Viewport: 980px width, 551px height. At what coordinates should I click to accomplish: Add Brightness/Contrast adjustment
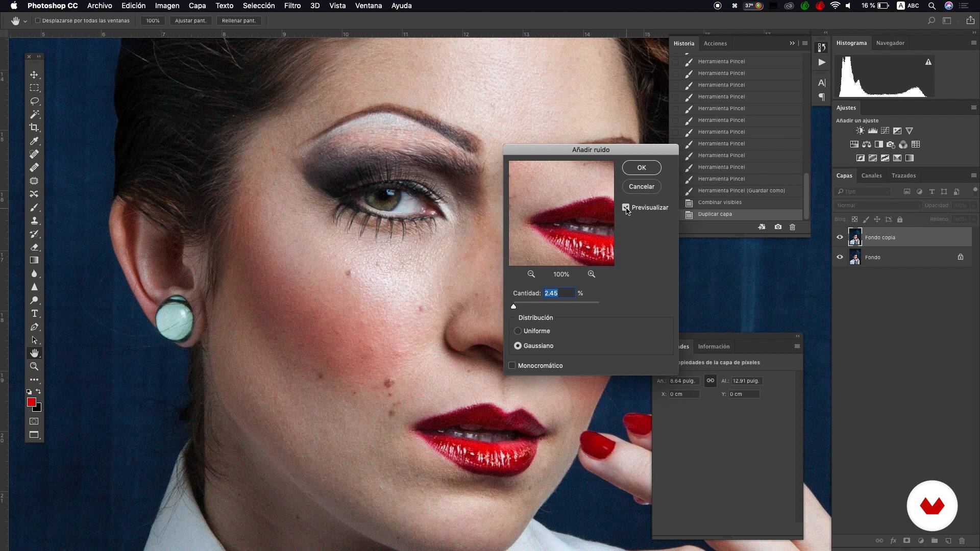pos(861,131)
